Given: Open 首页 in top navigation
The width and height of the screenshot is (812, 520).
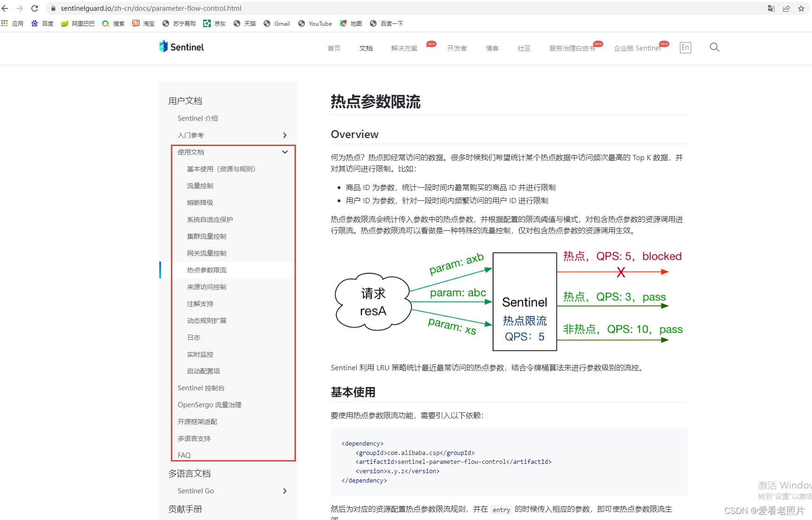Looking at the screenshot, I should (x=334, y=48).
